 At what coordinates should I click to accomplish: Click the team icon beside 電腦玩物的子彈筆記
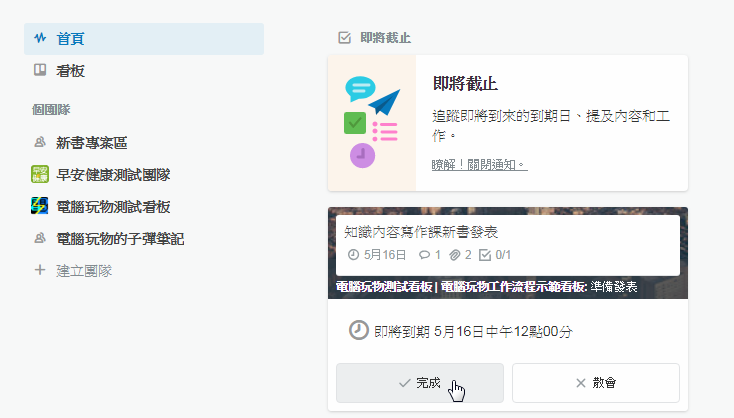click(x=40, y=238)
